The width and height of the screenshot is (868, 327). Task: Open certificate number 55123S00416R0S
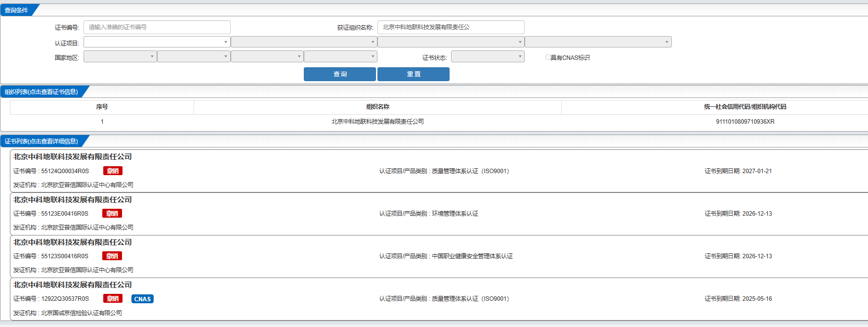(65, 256)
